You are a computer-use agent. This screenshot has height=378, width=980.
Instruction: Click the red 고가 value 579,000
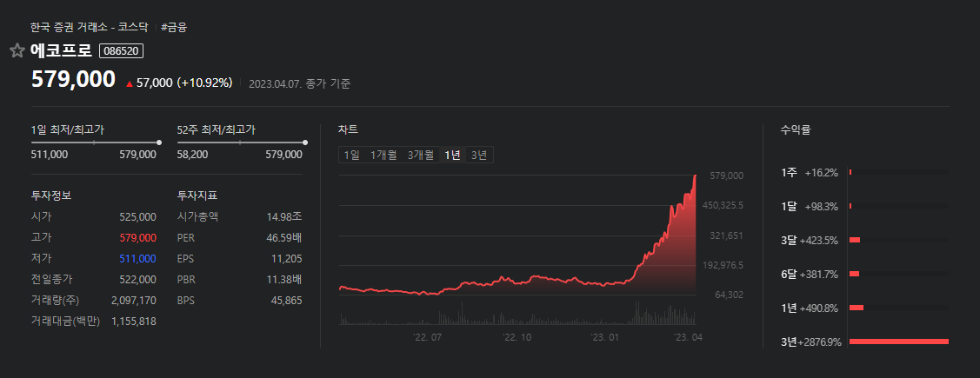[x=137, y=238]
